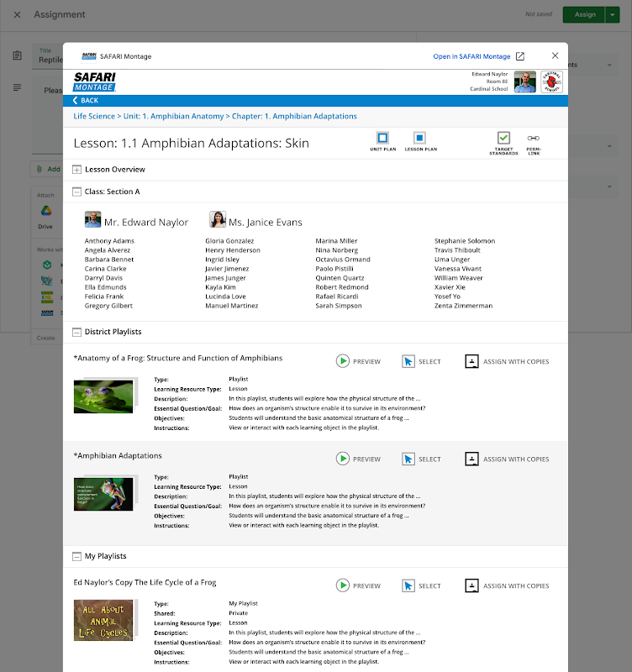Select student Zenta Zimmerman

point(463,306)
